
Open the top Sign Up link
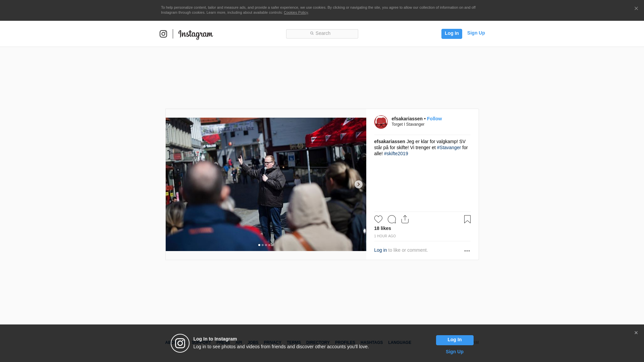pyautogui.click(x=476, y=33)
